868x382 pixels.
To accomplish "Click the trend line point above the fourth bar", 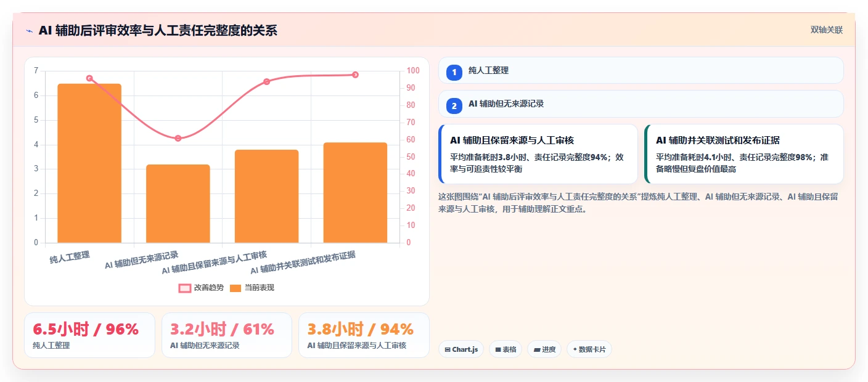I will coord(356,75).
